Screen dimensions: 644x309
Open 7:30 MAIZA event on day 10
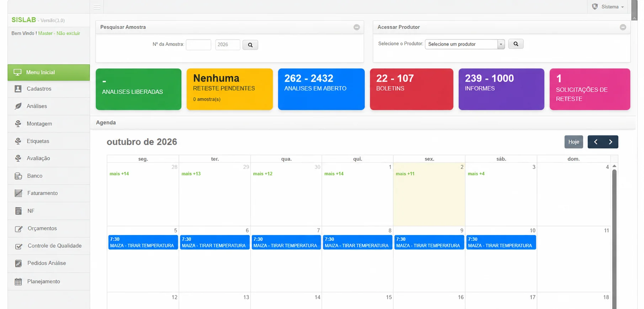[x=501, y=242]
